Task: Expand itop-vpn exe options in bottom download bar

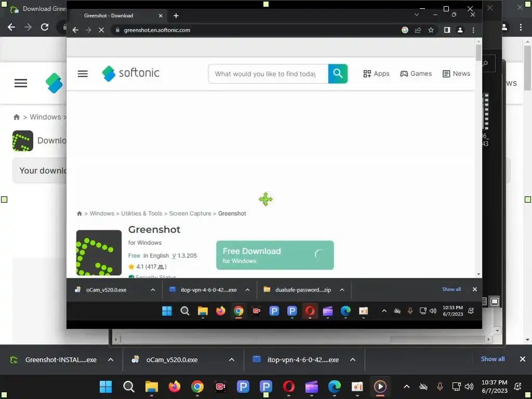Action: (x=353, y=360)
